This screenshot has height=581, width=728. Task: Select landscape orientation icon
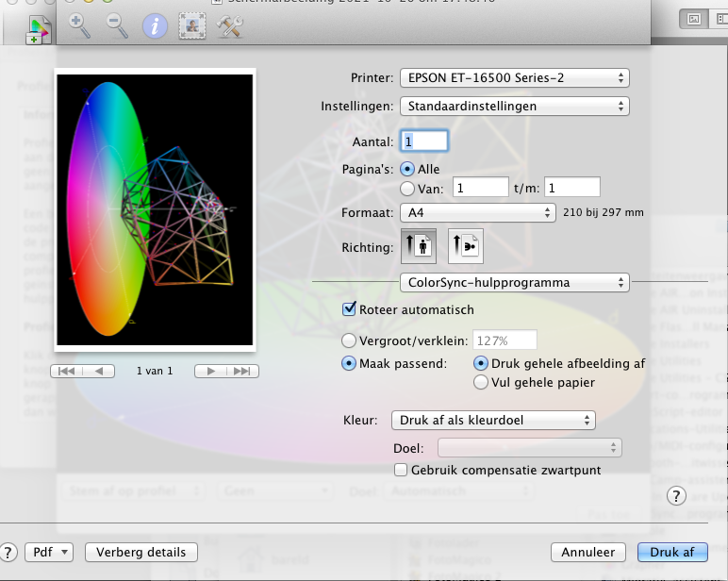(465, 247)
